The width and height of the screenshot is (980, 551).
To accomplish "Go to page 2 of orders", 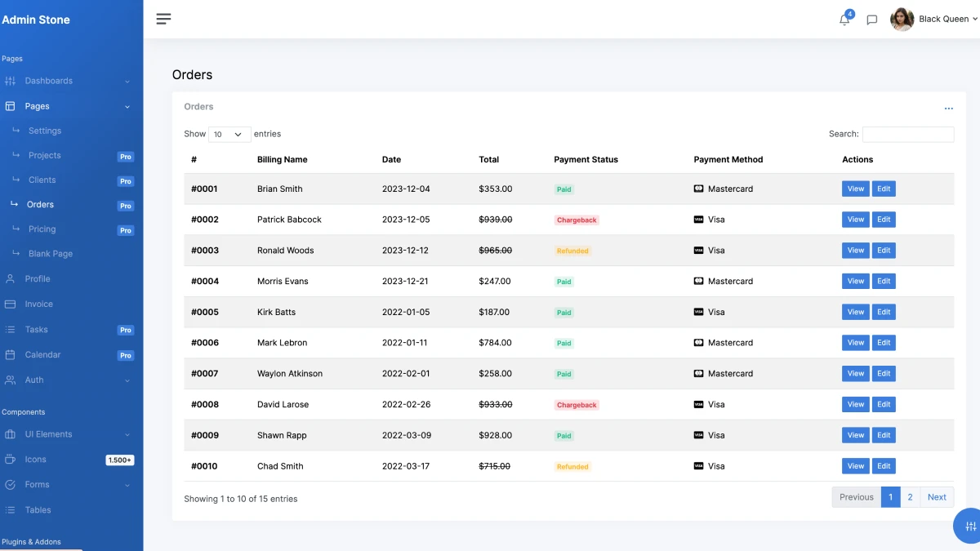I will point(910,497).
